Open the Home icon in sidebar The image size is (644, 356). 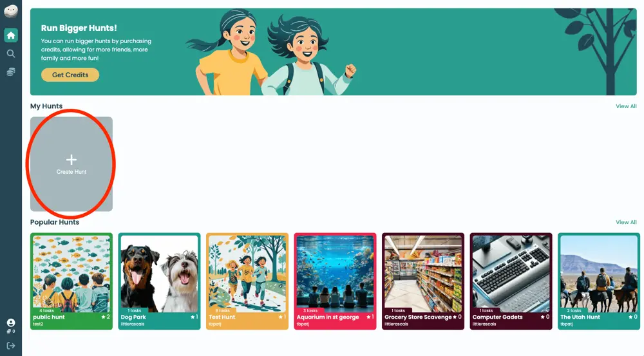point(11,35)
